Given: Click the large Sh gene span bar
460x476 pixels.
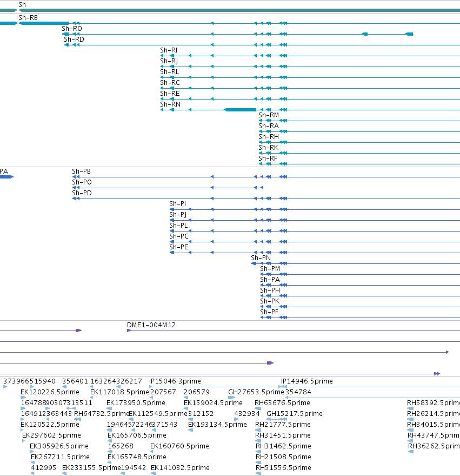Looking at the screenshot, I should pos(239,10).
